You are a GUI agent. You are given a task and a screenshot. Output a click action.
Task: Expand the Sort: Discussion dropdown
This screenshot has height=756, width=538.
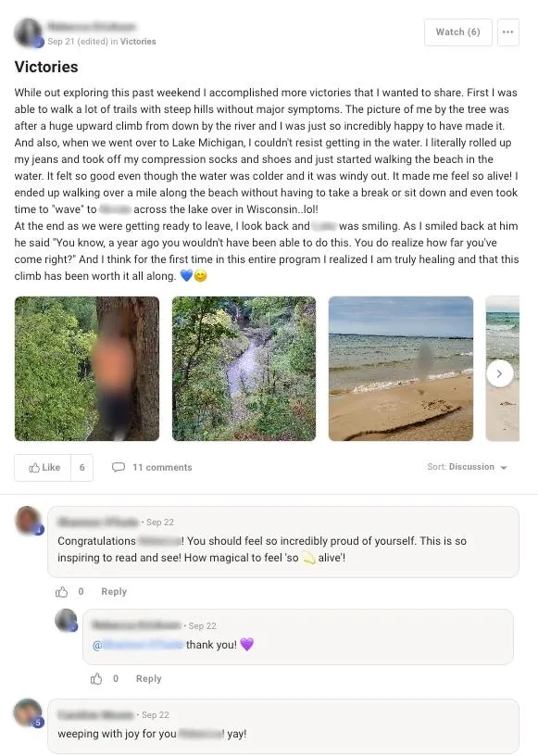(467, 467)
